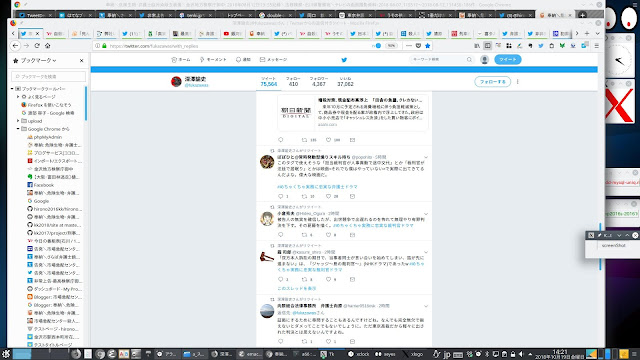The height and width of the screenshot is (360, 640).
Task: Close the bookmarks sidebar
Action: click(x=81, y=60)
